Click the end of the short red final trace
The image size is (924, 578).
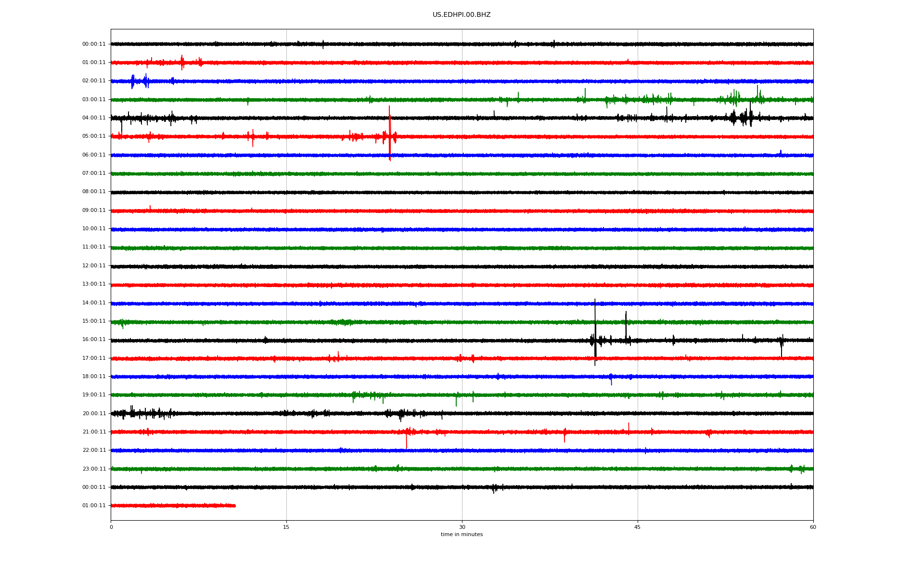(x=234, y=506)
